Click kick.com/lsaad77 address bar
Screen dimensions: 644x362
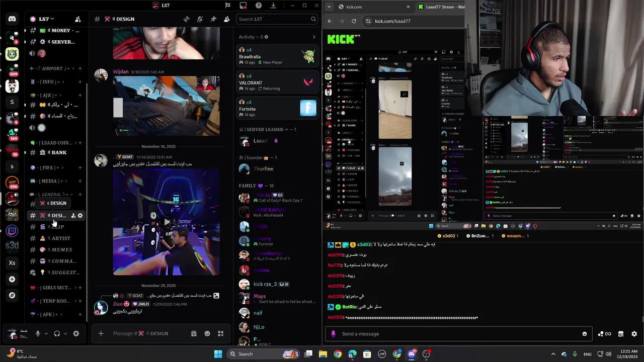tap(413, 21)
